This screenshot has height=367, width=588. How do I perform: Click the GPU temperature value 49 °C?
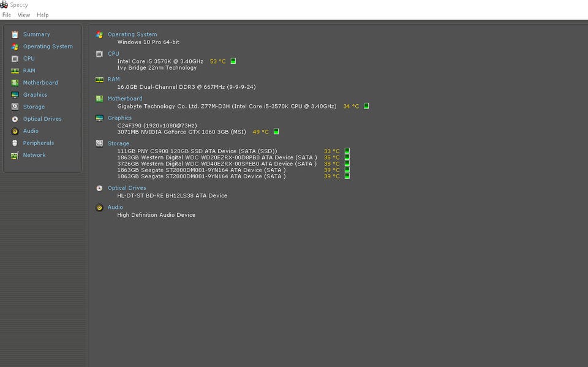point(261,132)
